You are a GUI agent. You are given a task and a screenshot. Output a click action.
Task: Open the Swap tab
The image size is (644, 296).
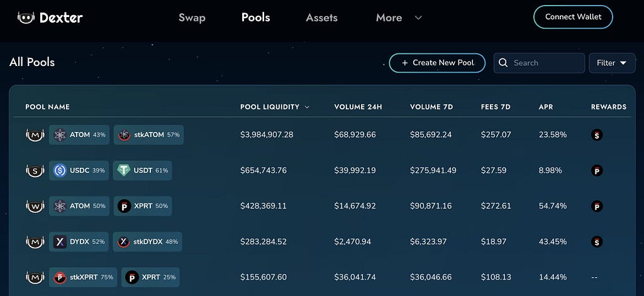point(192,18)
